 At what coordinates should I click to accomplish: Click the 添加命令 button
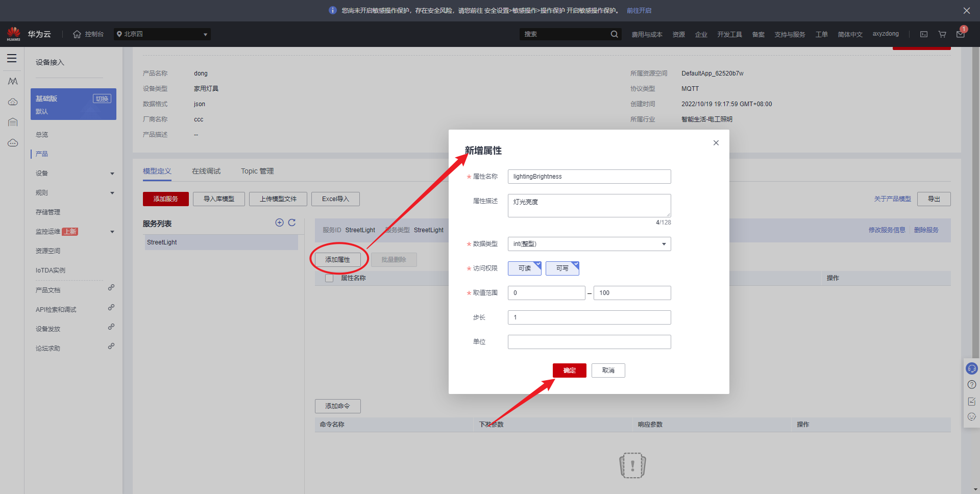(338, 406)
